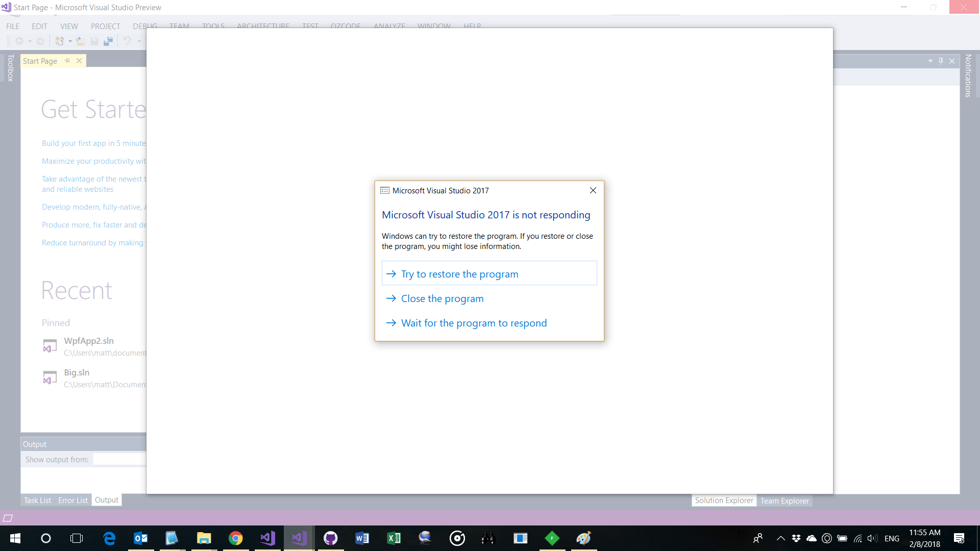Expand the Navigate Backward history dropdown
The width and height of the screenshot is (980, 551).
tap(30, 41)
